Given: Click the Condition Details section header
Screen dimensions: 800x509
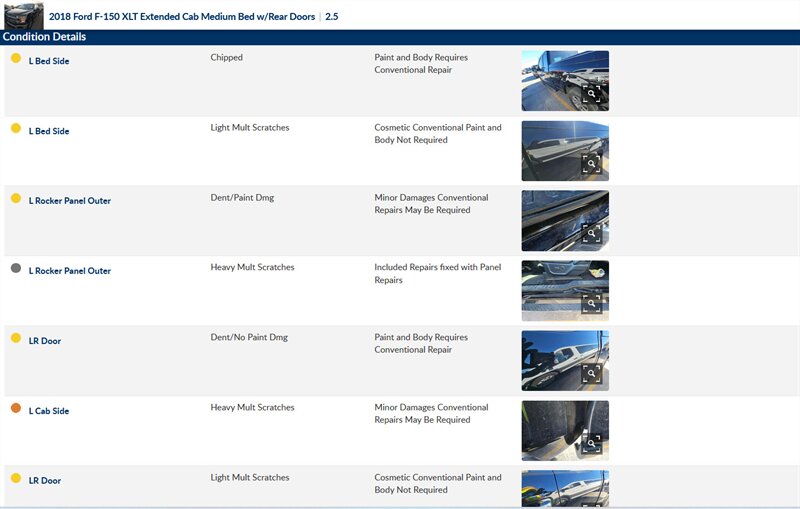Looking at the screenshot, I should point(45,37).
